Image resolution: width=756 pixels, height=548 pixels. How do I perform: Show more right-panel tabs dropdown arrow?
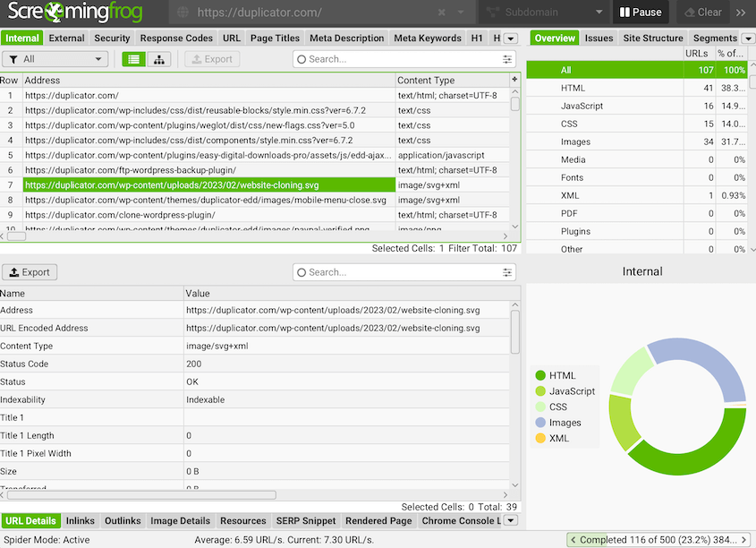(748, 39)
